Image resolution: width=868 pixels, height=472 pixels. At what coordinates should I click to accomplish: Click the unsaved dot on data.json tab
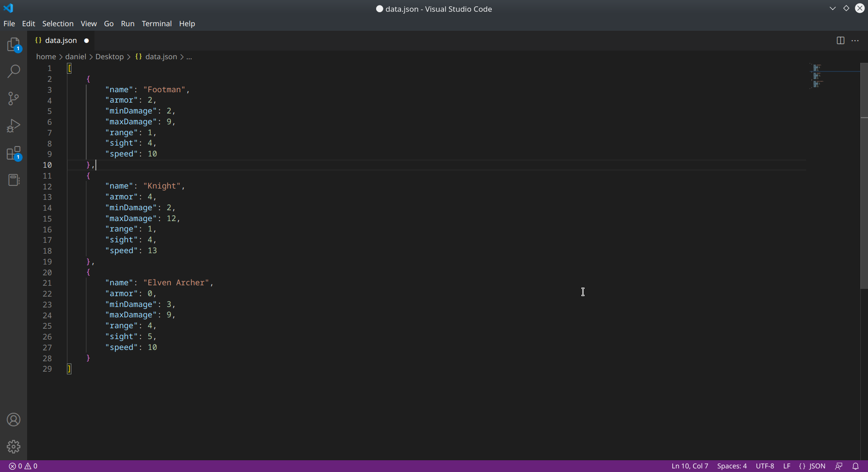86,41
